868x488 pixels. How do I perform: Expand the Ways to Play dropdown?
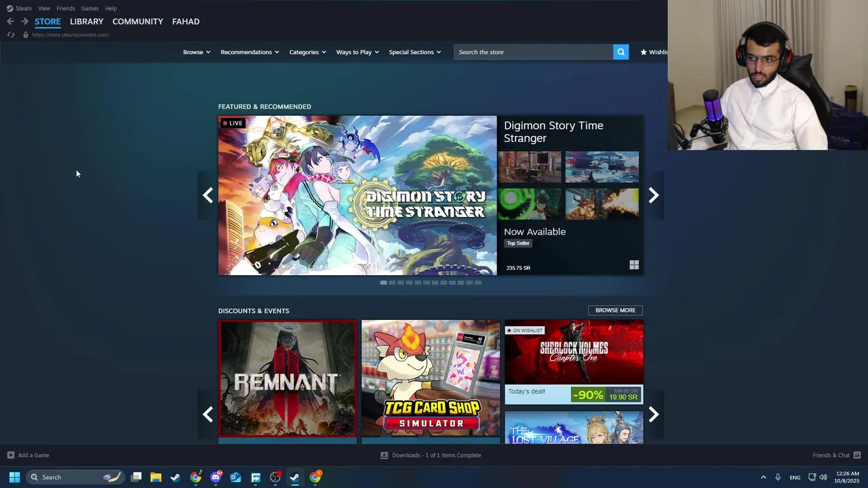pos(357,52)
